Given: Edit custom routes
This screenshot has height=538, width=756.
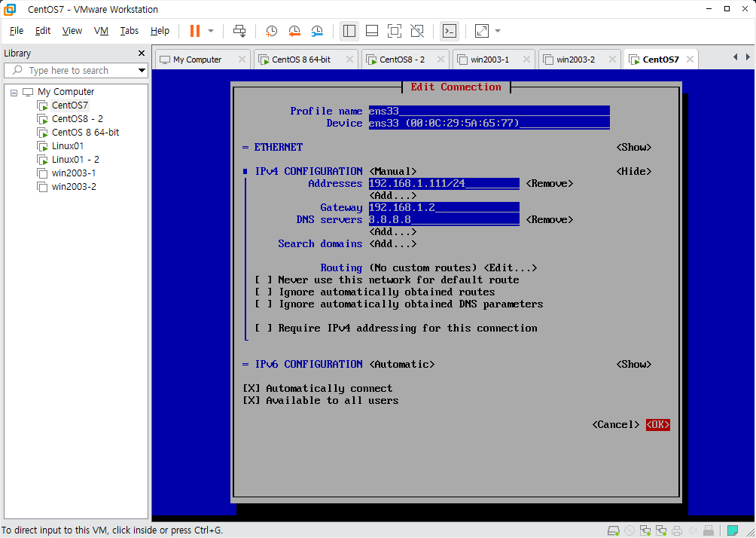Looking at the screenshot, I should pyautogui.click(x=511, y=267).
